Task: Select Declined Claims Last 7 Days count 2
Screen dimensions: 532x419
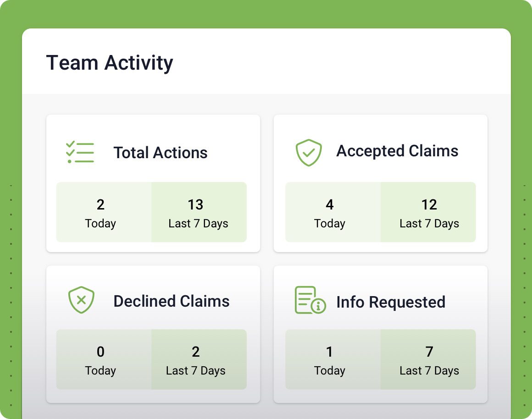Action: pyautogui.click(x=195, y=352)
